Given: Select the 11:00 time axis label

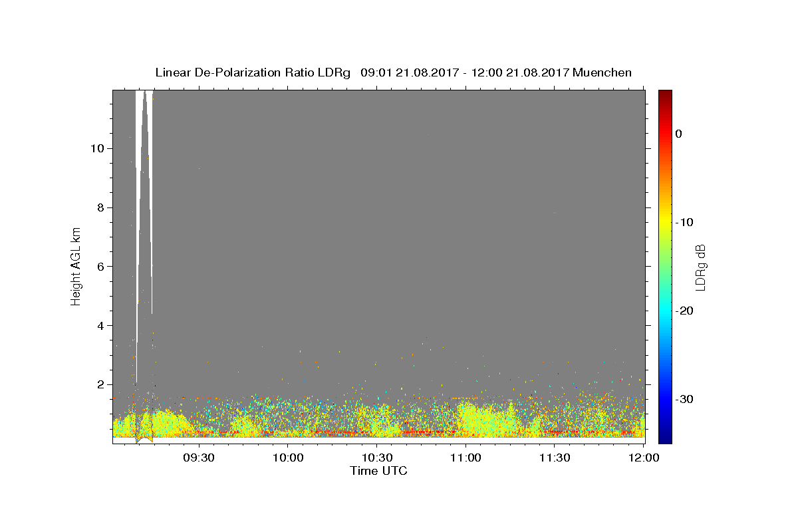Looking at the screenshot, I should [465, 458].
